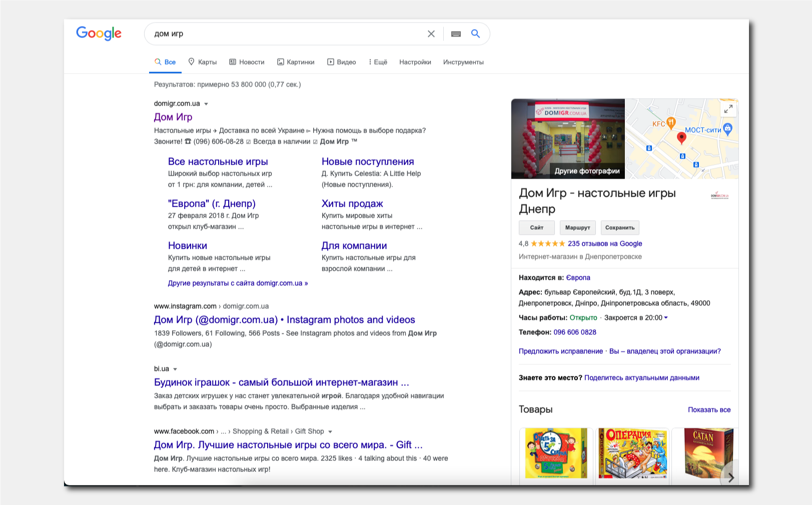Open the Инструменты menu
Viewport: 812px width, 505px height.
coord(463,62)
